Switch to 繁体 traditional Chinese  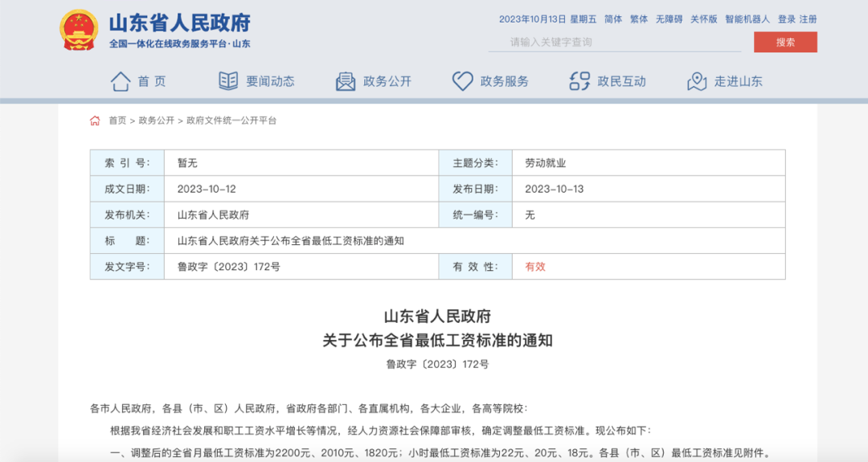coord(639,19)
